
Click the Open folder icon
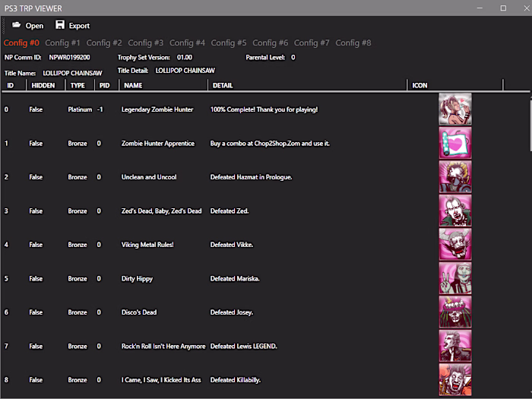pyautogui.click(x=17, y=25)
